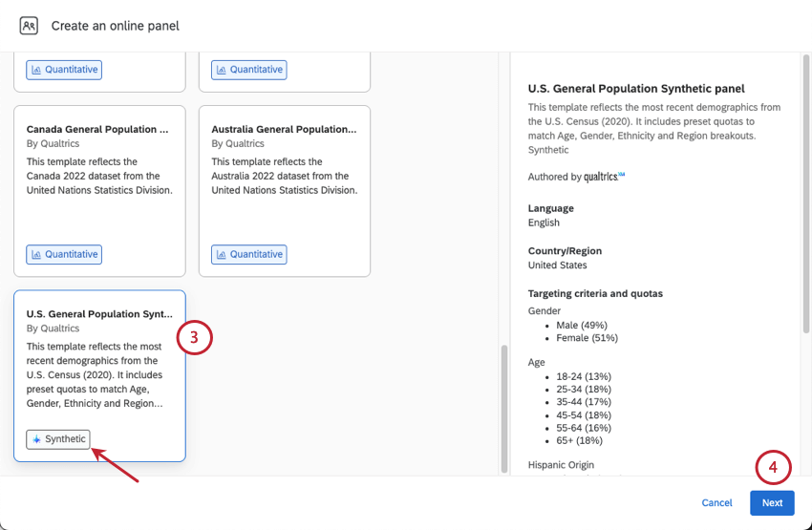812x530 pixels.
Task: Click top-right card's Quantitative chart icon
Action: [x=222, y=70]
